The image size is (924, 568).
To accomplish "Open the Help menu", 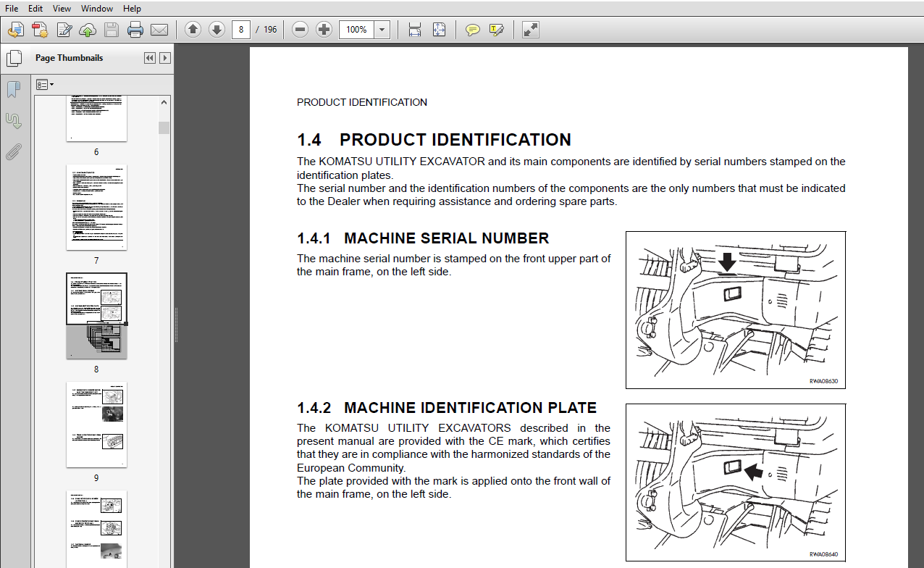I will [x=132, y=9].
